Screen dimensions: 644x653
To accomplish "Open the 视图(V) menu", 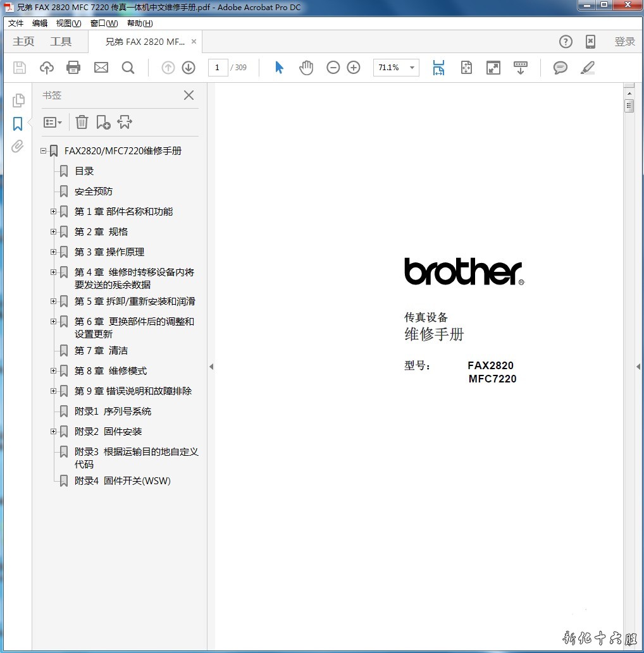I will [68, 23].
